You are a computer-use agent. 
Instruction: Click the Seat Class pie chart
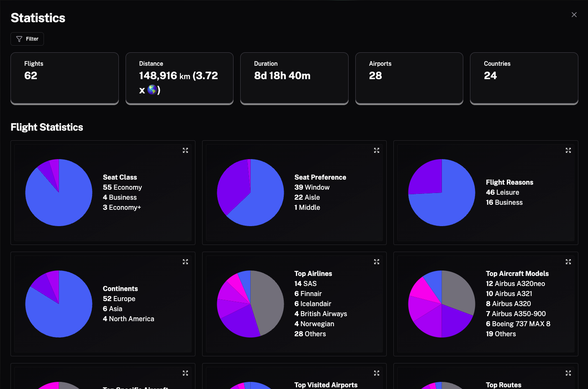(x=59, y=193)
